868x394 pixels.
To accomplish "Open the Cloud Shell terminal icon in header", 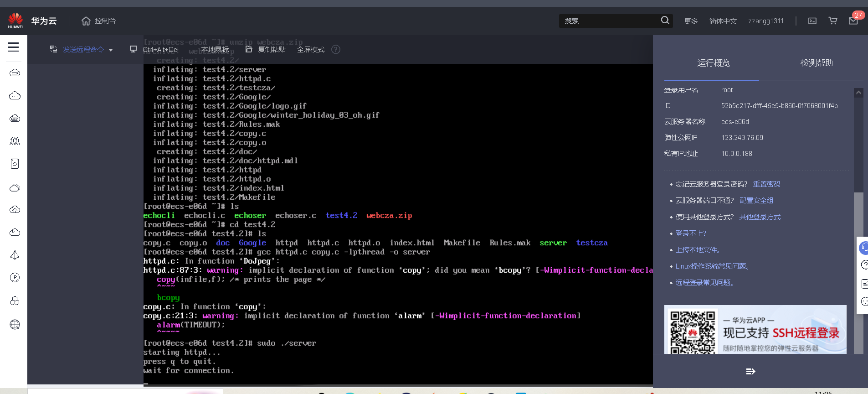I will point(812,21).
